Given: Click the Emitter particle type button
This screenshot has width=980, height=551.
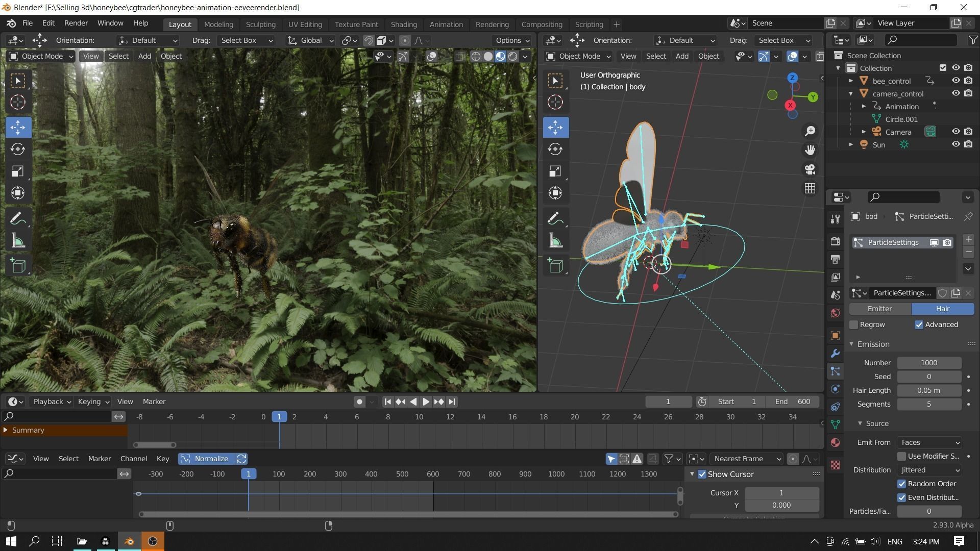Looking at the screenshot, I should coord(879,309).
